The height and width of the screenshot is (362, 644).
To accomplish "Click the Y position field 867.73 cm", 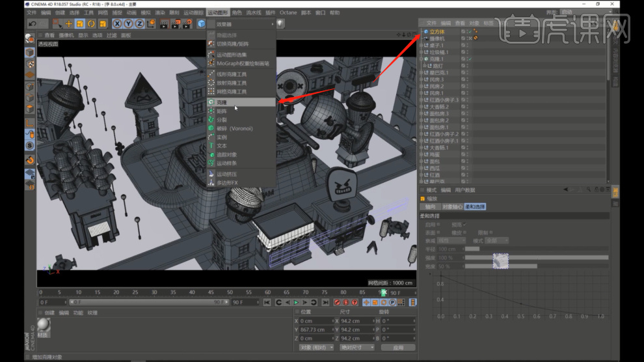I will point(315,329).
